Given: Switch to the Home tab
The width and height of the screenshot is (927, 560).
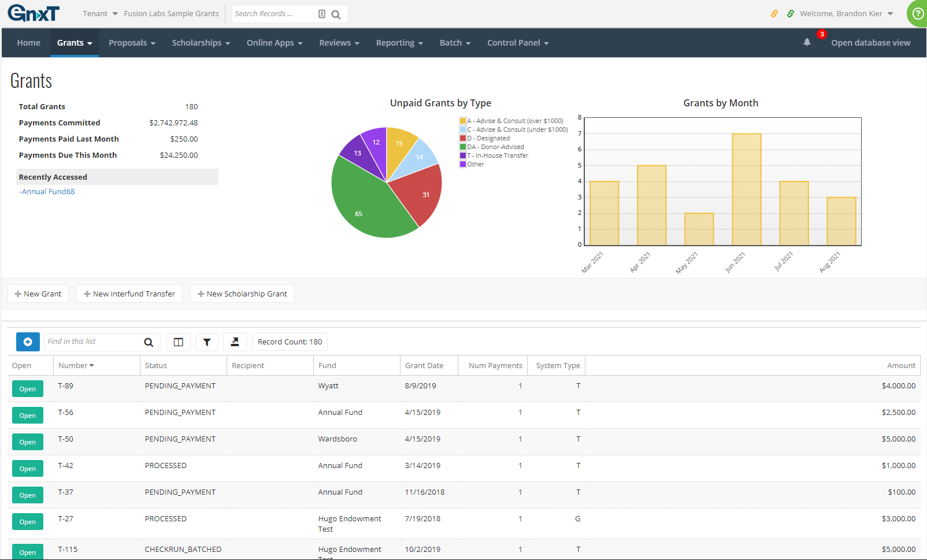Looking at the screenshot, I should coord(28,42).
